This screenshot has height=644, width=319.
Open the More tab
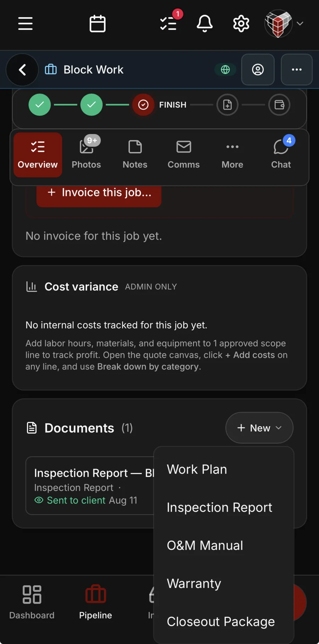(233, 155)
